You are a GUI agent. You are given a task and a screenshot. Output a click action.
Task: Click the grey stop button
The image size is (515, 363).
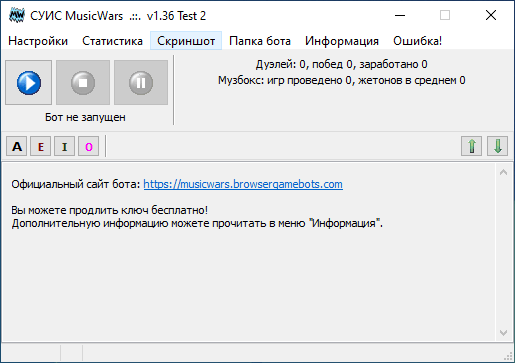tap(83, 83)
